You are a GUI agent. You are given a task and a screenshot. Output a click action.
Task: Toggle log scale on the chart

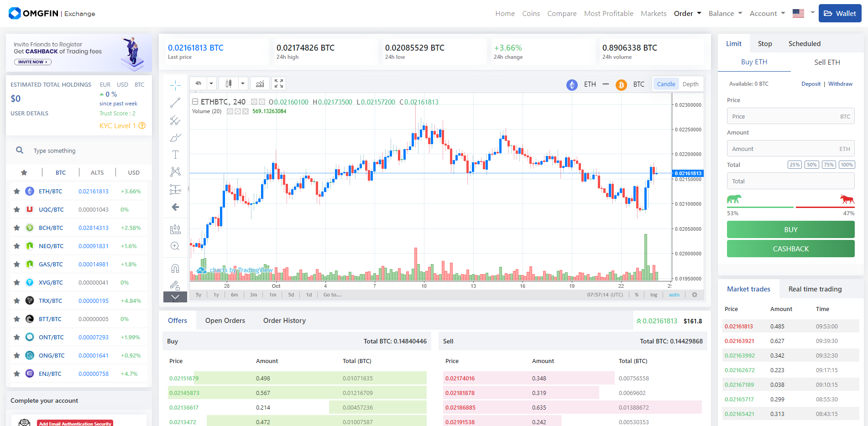point(654,295)
